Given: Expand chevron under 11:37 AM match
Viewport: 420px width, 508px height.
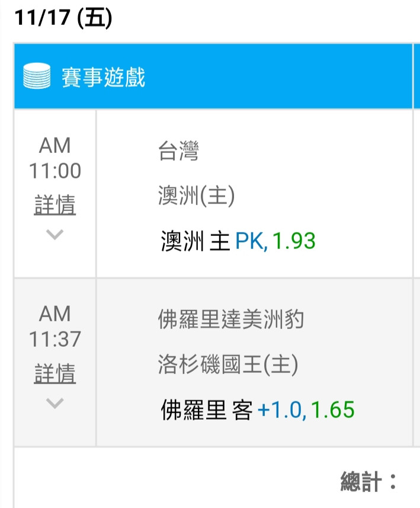Looking at the screenshot, I should click(x=54, y=403).
